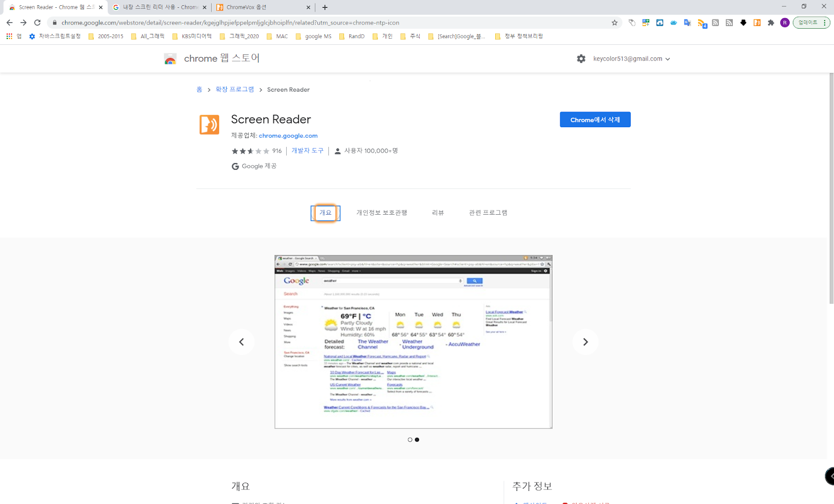The height and width of the screenshot is (504, 834).
Task: Open the ChromeVox extension icon in toolbar
Action: (x=757, y=22)
